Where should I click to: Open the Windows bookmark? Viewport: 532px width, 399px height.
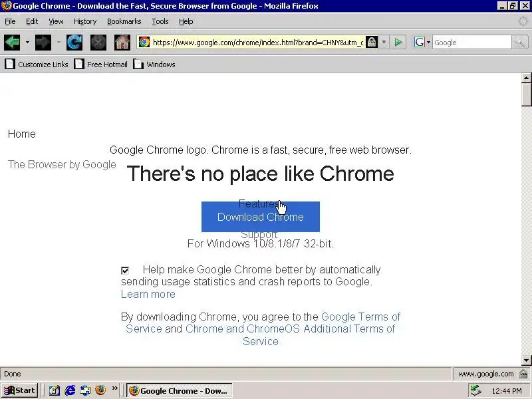click(154, 64)
